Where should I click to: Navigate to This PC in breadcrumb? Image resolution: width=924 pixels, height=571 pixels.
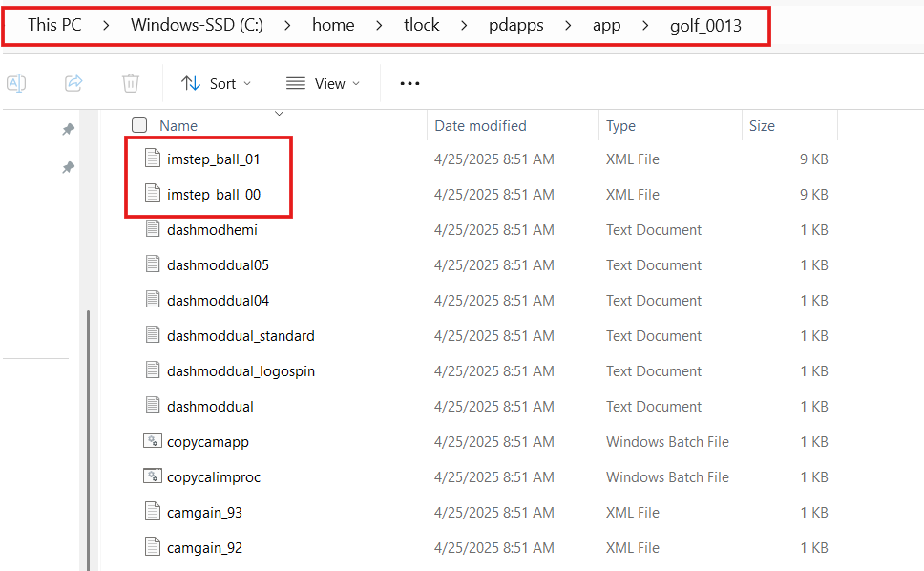click(54, 25)
